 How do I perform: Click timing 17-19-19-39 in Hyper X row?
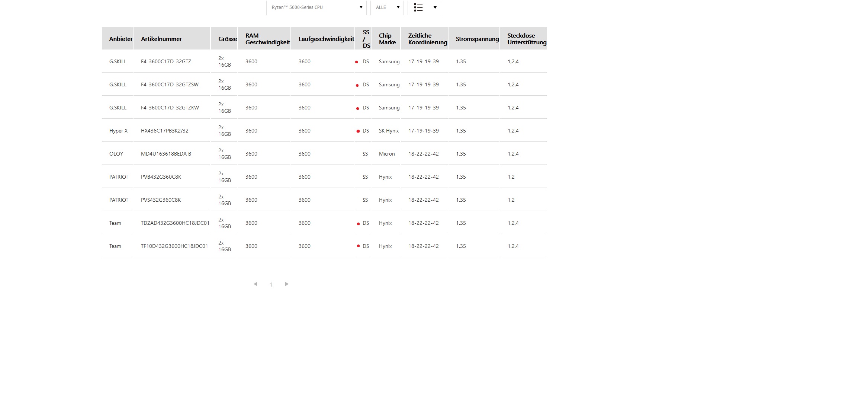pos(424,131)
